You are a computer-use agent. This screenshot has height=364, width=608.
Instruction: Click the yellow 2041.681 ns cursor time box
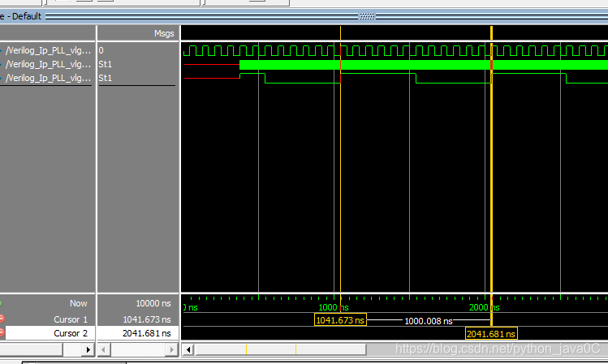coord(491,334)
